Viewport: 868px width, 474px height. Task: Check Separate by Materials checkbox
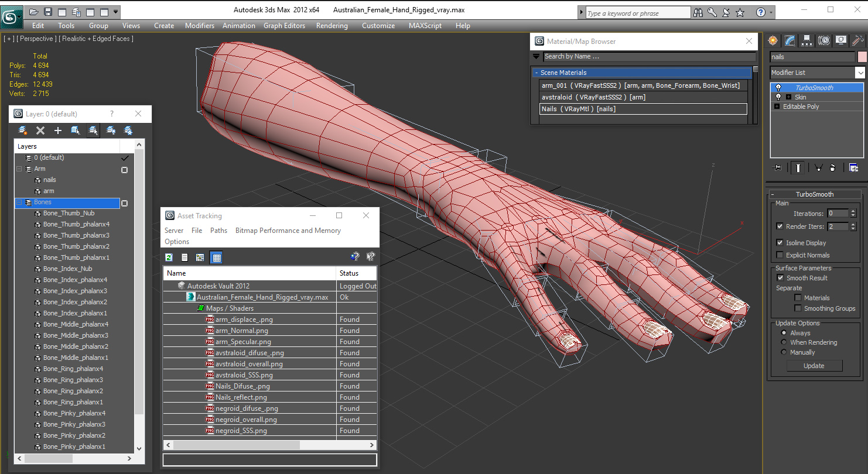click(798, 298)
